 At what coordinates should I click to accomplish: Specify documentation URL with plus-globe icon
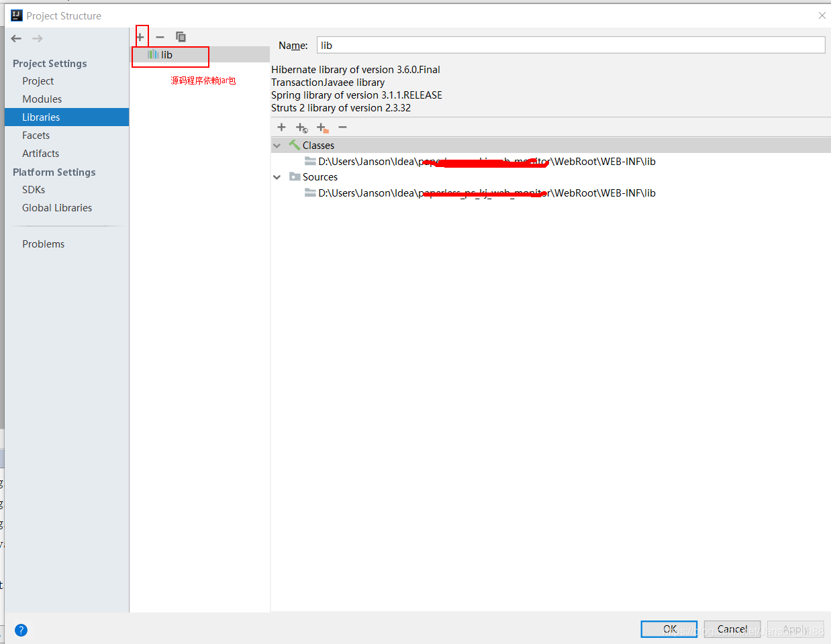pos(301,127)
